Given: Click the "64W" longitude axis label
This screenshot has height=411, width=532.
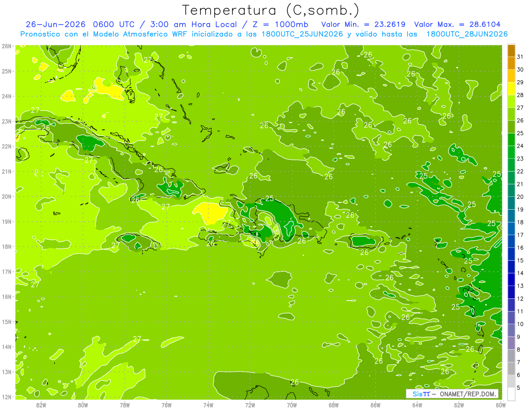Looking at the screenshot, I should coord(417,405).
